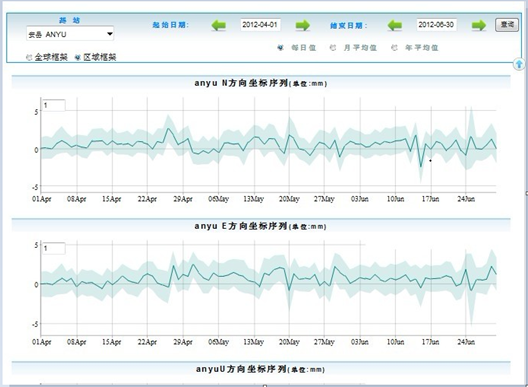528x387 pixels.
Task: Click the 17Jun axis label in N chart
Action: tap(430, 199)
